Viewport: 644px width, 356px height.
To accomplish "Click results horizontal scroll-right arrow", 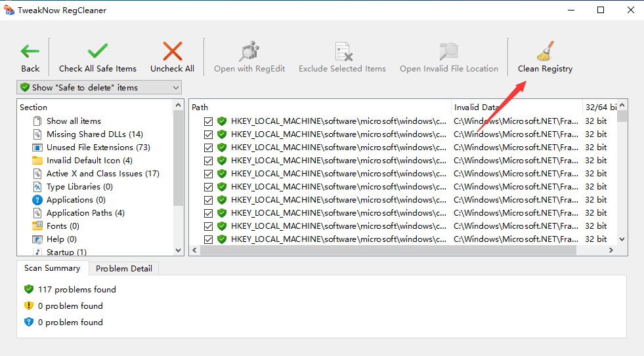I will (x=611, y=250).
